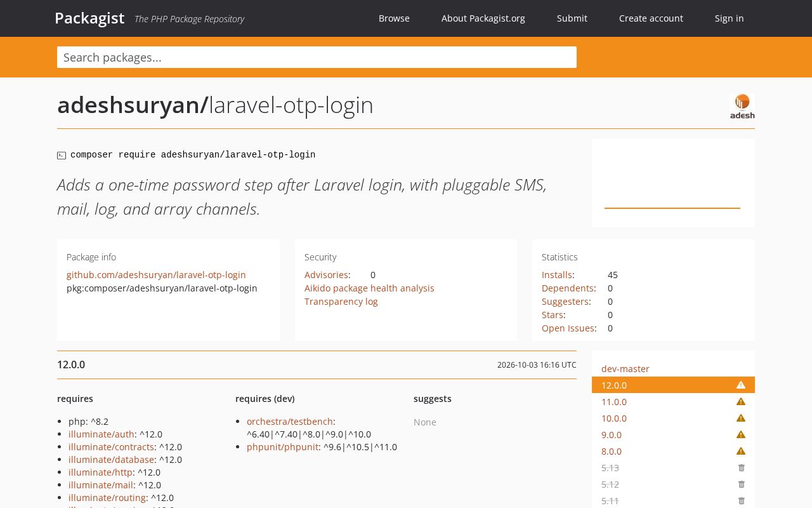Open phpunit/phpunit dev dependency
The height and width of the screenshot is (508, 812).
coord(282,447)
